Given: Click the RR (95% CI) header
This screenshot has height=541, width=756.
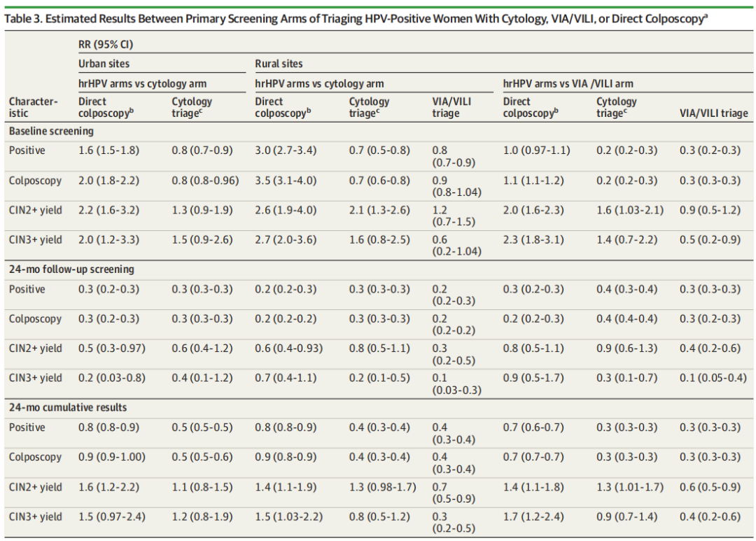Looking at the screenshot, I should (106, 44).
